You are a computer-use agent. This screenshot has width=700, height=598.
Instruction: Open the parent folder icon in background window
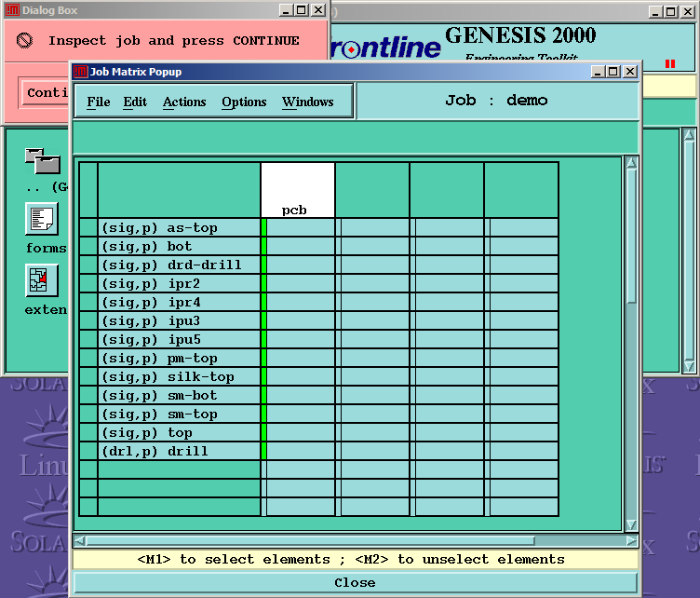(x=43, y=161)
